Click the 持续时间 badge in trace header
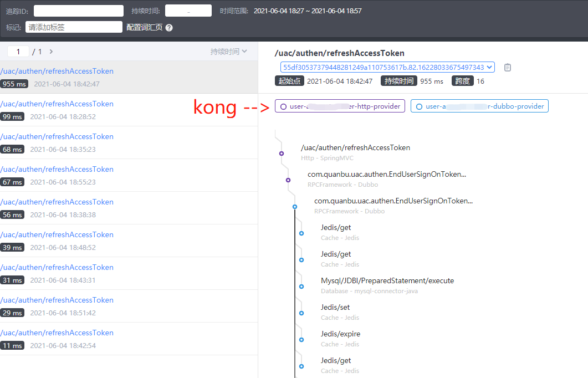The height and width of the screenshot is (378, 588). point(398,81)
